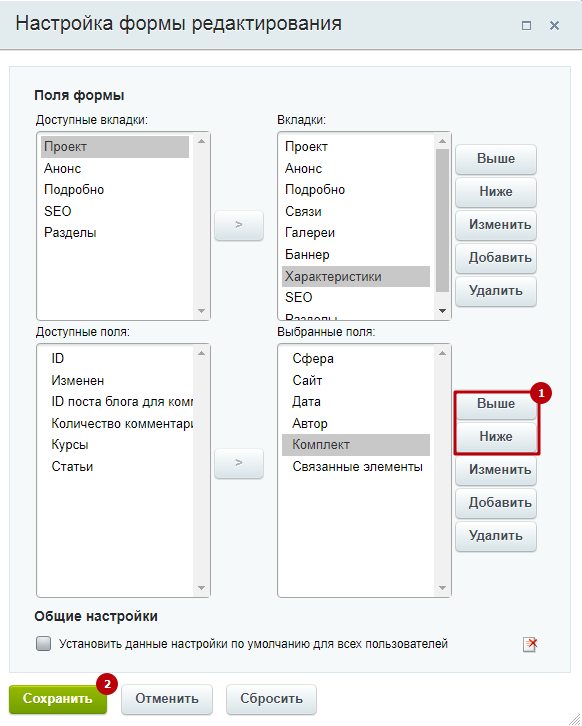Add selected tab with upper arrow button
582x726 pixels.
pyautogui.click(x=239, y=225)
